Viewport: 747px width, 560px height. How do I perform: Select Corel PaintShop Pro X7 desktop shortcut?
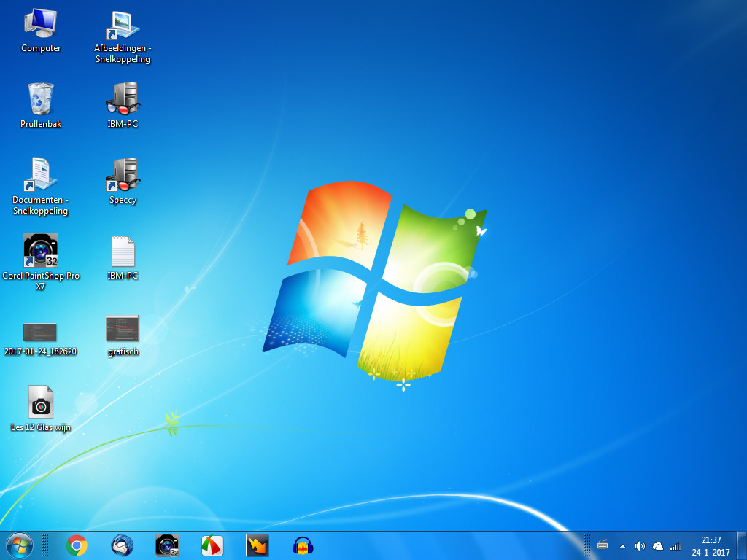pos(41,262)
